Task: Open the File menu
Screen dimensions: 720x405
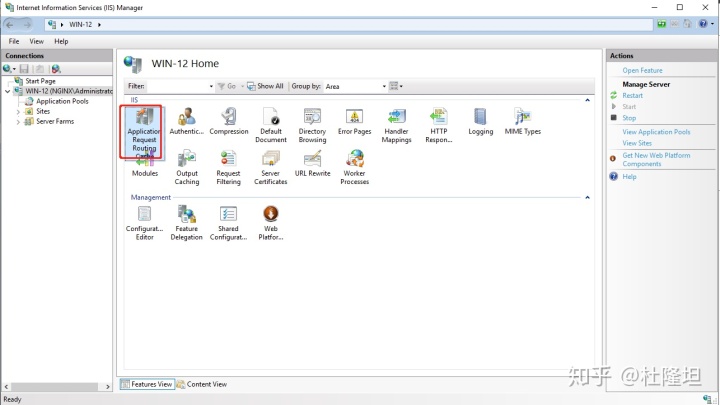Action: pos(14,41)
